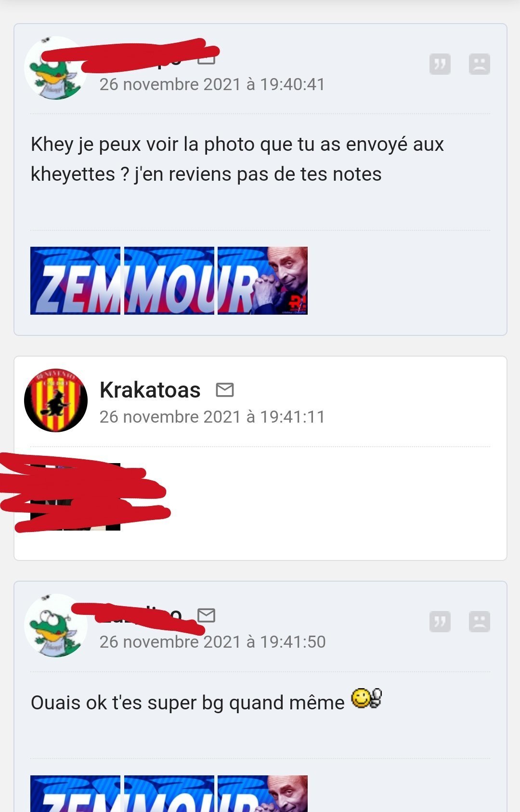Quote the 19:40:41 post
This screenshot has width=520, height=812.
tap(440, 64)
